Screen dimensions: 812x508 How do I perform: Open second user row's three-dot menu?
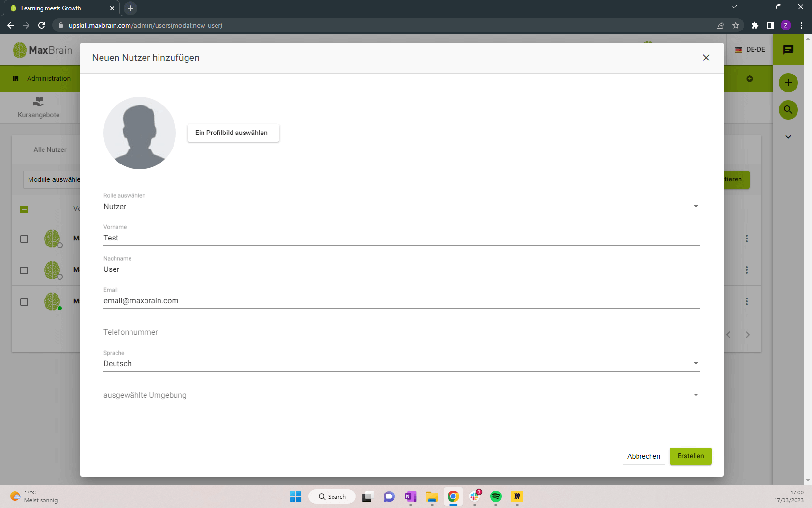pyautogui.click(x=747, y=270)
